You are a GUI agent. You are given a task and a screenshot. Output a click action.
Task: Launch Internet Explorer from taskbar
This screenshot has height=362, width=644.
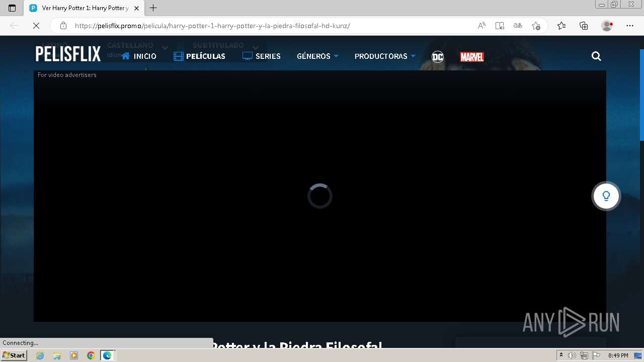pos(40,355)
